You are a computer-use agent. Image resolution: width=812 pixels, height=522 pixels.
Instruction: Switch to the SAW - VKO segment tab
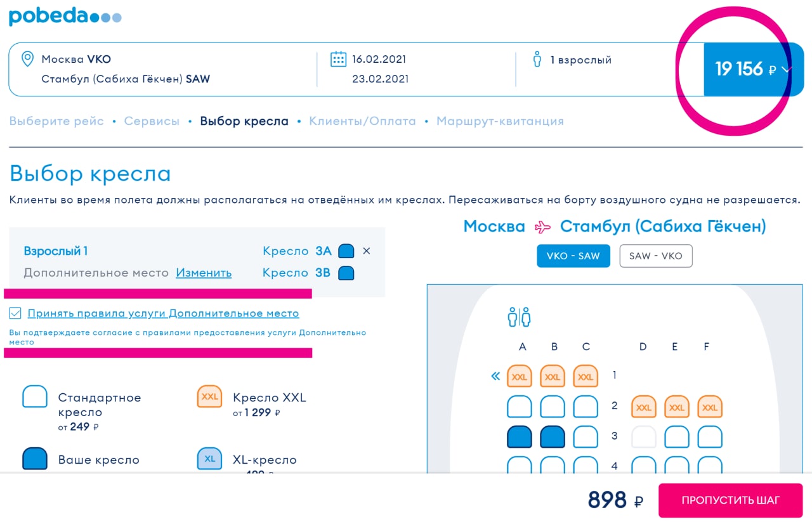click(655, 256)
